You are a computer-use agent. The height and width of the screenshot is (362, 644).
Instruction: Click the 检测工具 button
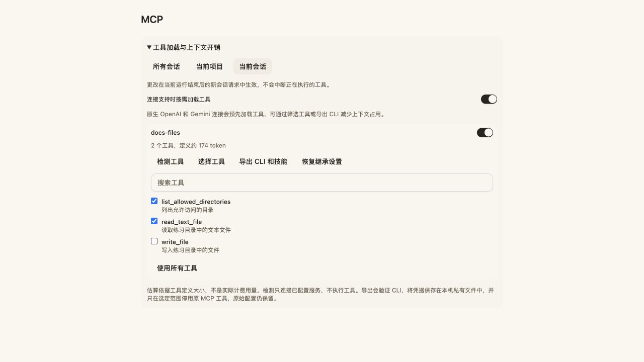click(x=171, y=161)
